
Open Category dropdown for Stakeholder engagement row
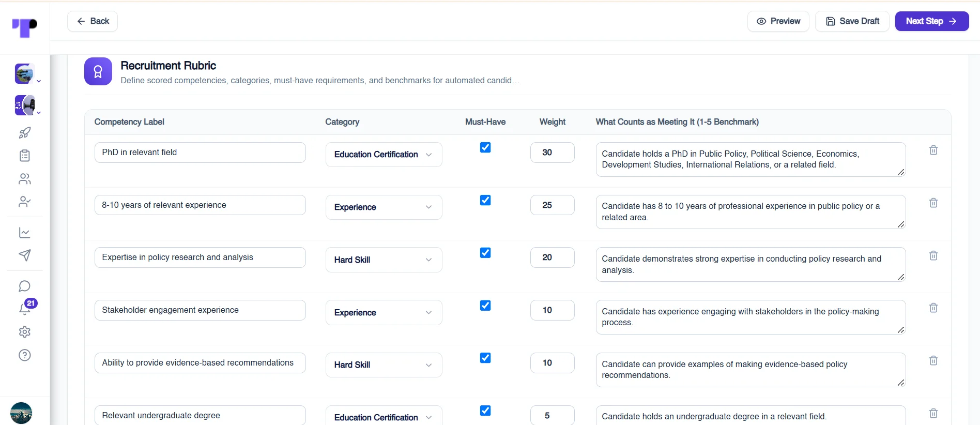click(384, 313)
